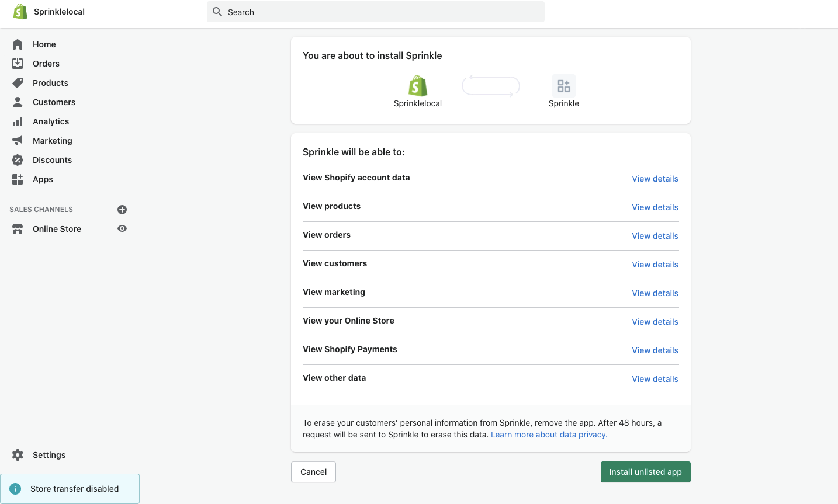
Task: Expand View details for Shopify account data
Action: (x=655, y=179)
